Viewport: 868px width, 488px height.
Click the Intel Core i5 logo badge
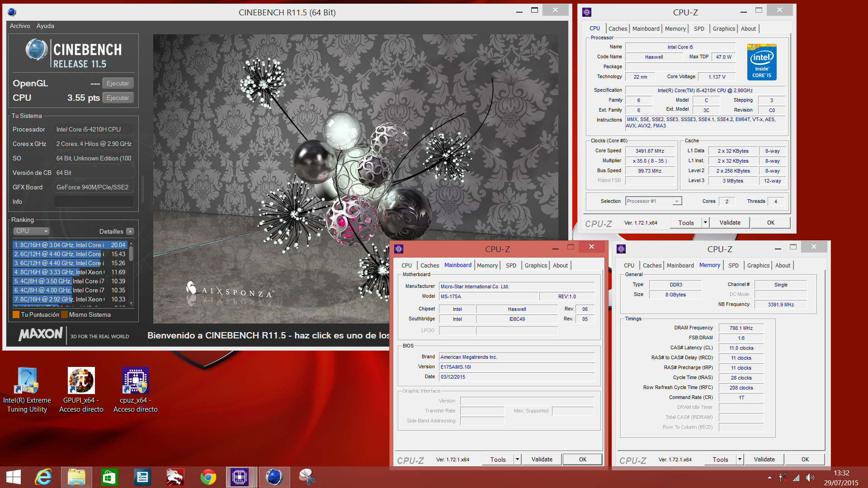(762, 62)
